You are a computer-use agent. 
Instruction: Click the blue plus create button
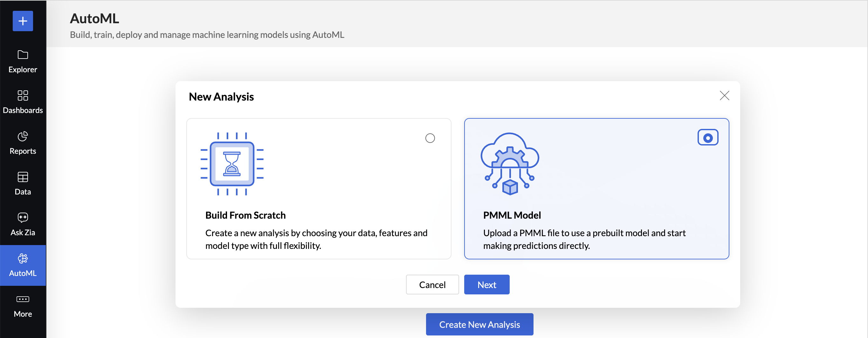[23, 21]
